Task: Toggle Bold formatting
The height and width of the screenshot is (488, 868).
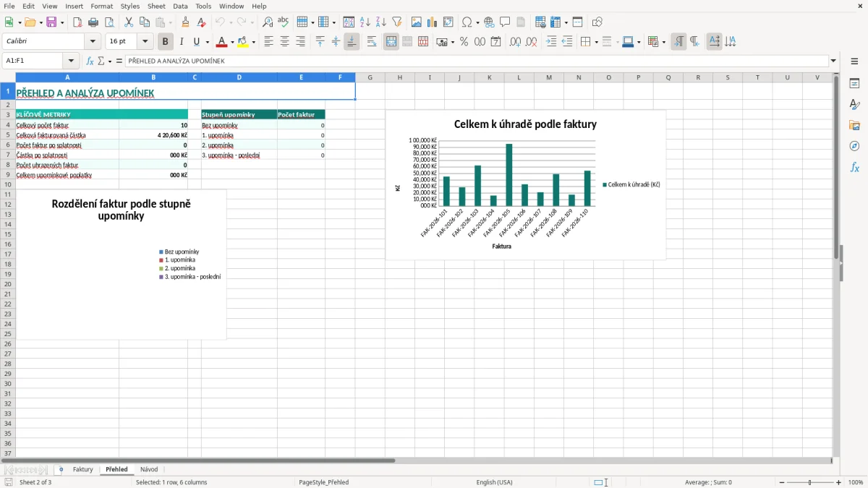Action: point(166,42)
